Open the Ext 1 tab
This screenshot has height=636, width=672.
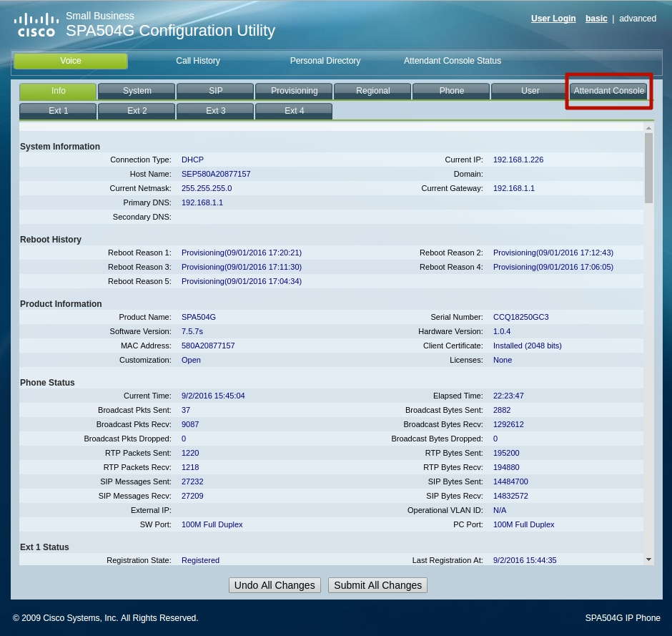click(x=58, y=111)
